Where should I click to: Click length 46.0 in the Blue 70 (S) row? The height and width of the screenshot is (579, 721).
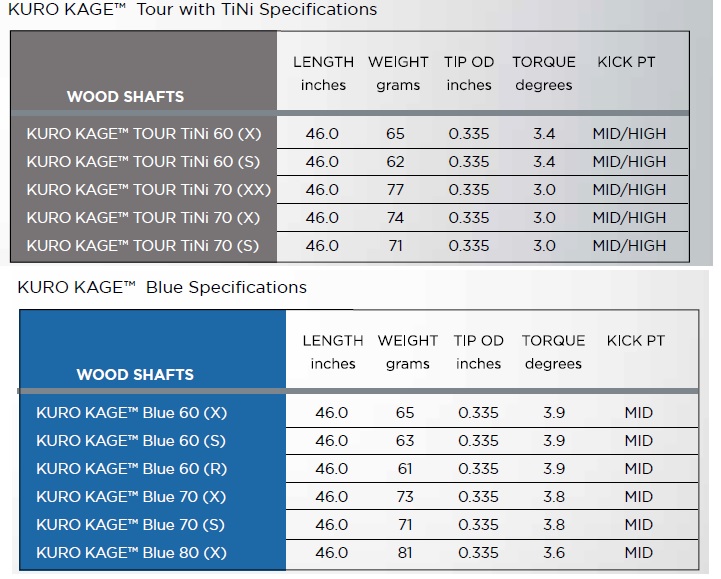coord(332,525)
